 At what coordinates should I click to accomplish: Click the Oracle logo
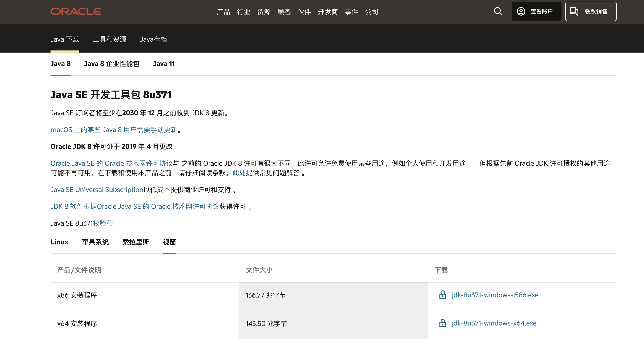(76, 12)
